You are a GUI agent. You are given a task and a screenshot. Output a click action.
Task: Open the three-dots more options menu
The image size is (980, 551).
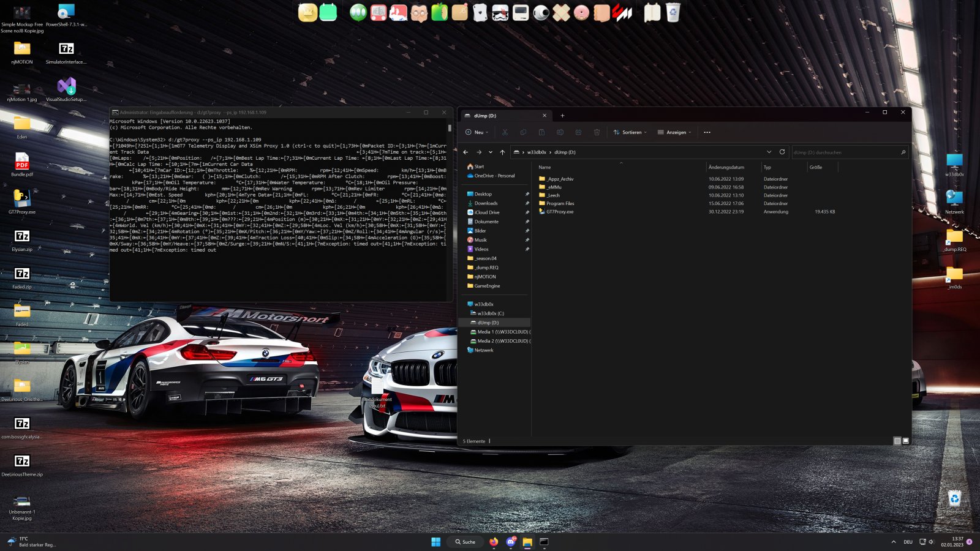pyautogui.click(x=707, y=132)
